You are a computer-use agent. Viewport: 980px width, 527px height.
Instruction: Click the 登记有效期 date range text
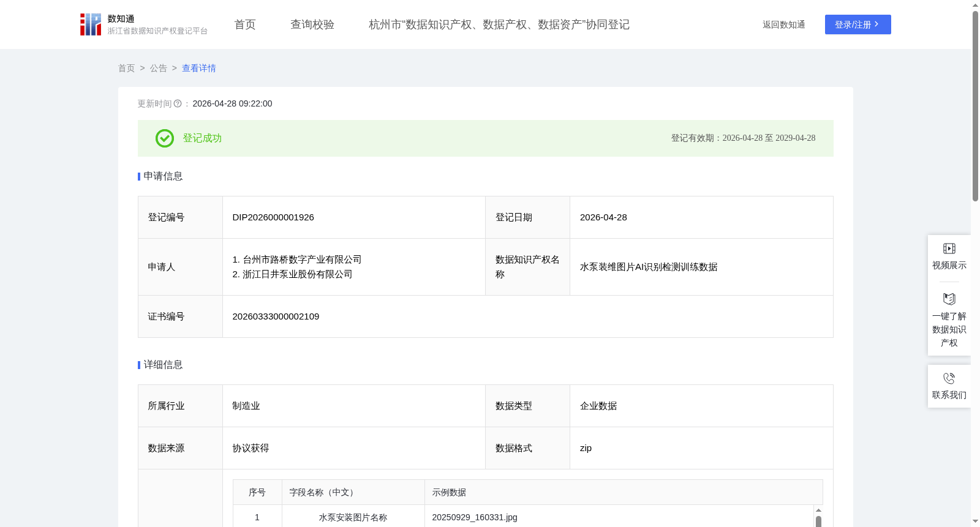(743, 138)
